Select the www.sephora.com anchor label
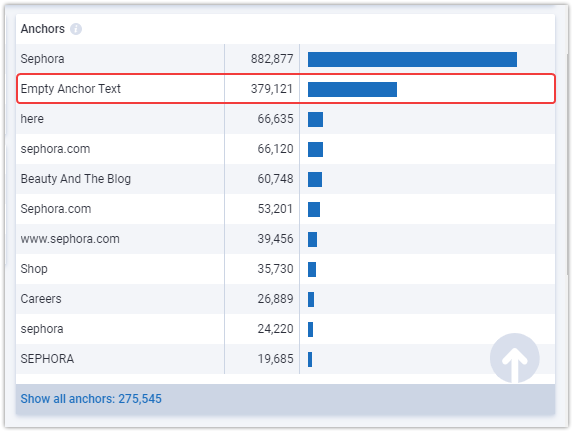 70,239
